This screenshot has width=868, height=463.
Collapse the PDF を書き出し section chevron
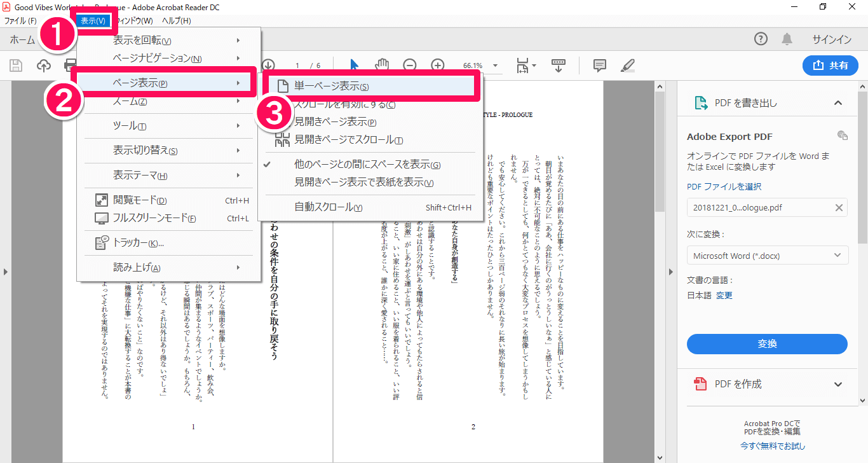pyautogui.click(x=838, y=103)
